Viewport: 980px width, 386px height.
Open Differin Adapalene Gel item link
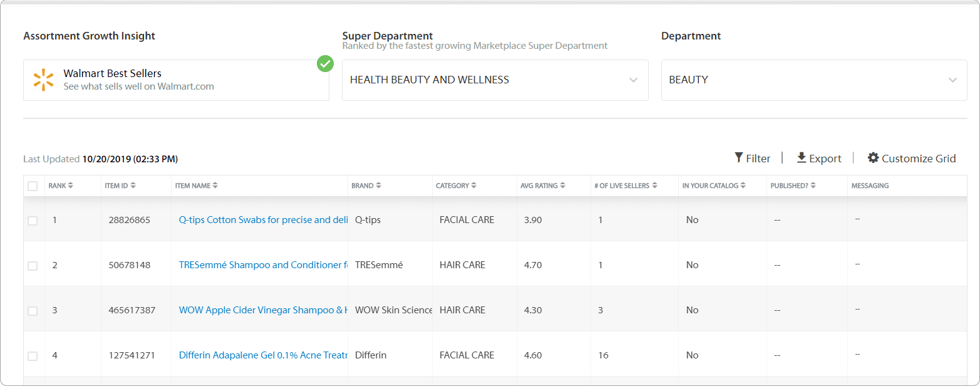(263, 355)
